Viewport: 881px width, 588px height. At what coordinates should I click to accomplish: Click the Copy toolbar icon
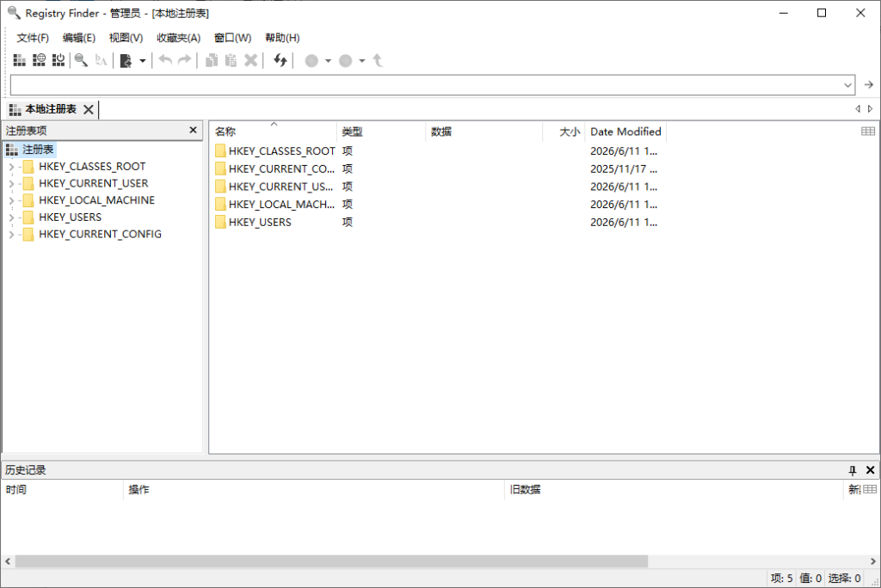212,60
